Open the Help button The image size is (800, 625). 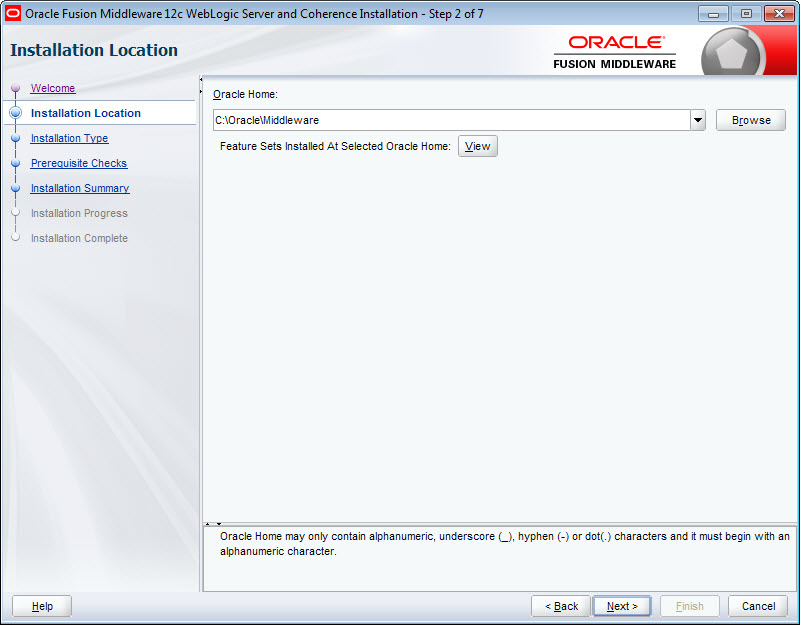pos(42,606)
